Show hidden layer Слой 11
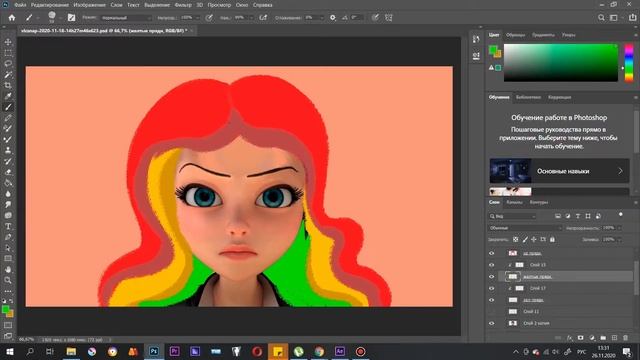Viewport: 640px width, 360px height. point(492,311)
